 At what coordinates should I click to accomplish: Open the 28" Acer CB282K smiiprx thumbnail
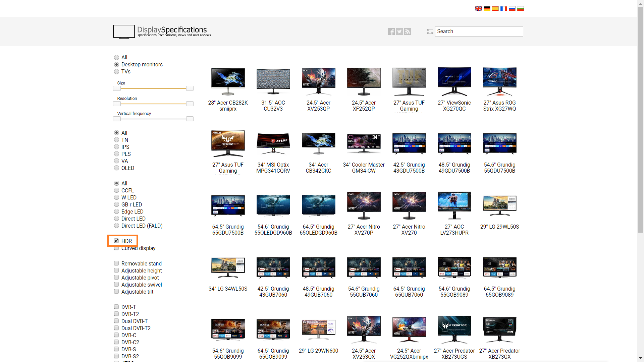point(228,81)
